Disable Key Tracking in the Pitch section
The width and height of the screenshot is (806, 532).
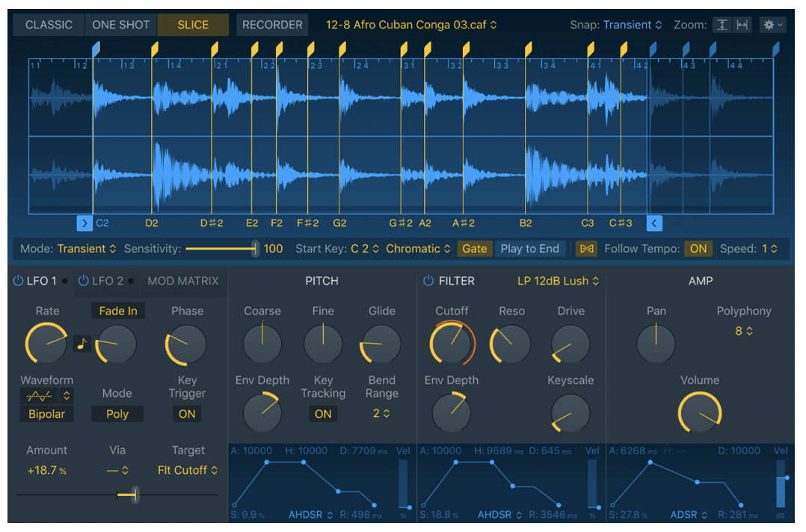pyautogui.click(x=322, y=414)
